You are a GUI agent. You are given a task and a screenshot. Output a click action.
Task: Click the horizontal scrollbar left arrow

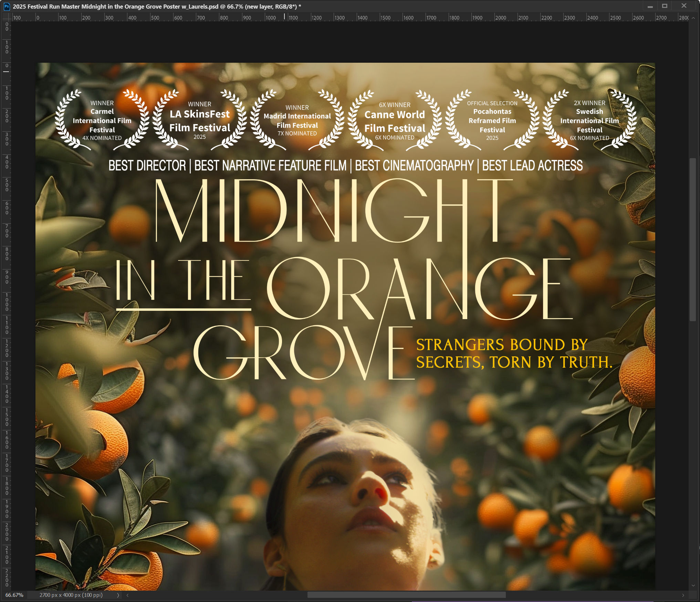click(128, 595)
